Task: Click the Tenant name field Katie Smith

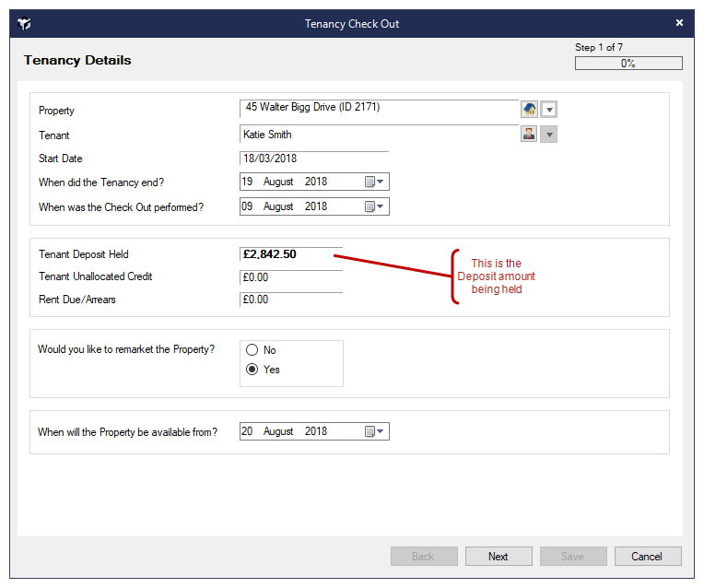Action: (x=378, y=135)
